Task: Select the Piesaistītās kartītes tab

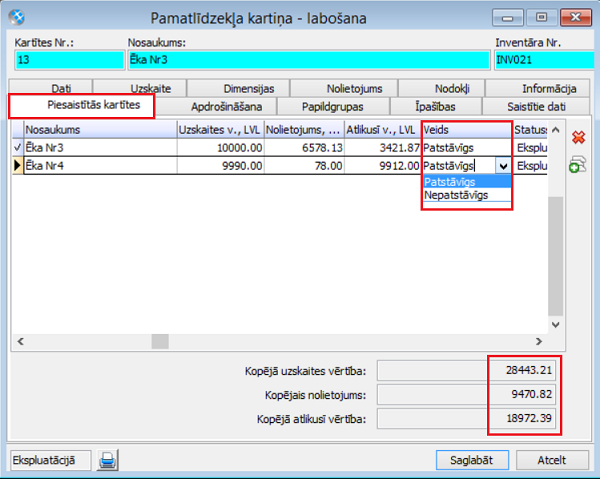Action: tap(82, 106)
